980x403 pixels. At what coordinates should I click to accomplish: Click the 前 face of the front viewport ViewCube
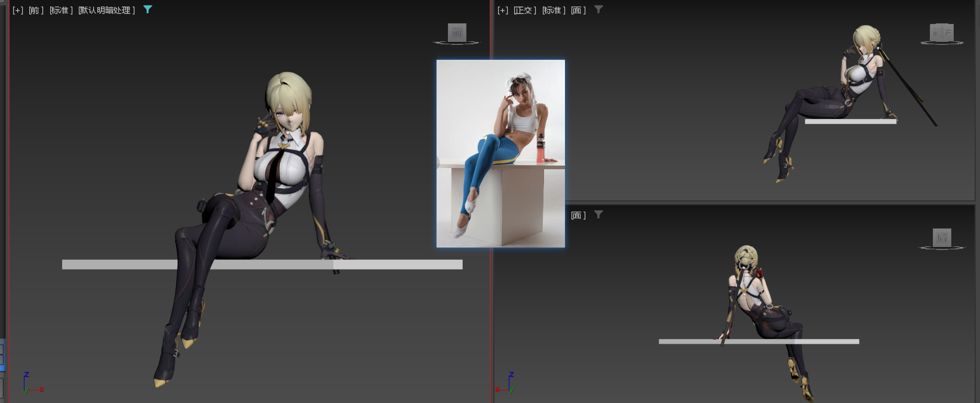457,33
